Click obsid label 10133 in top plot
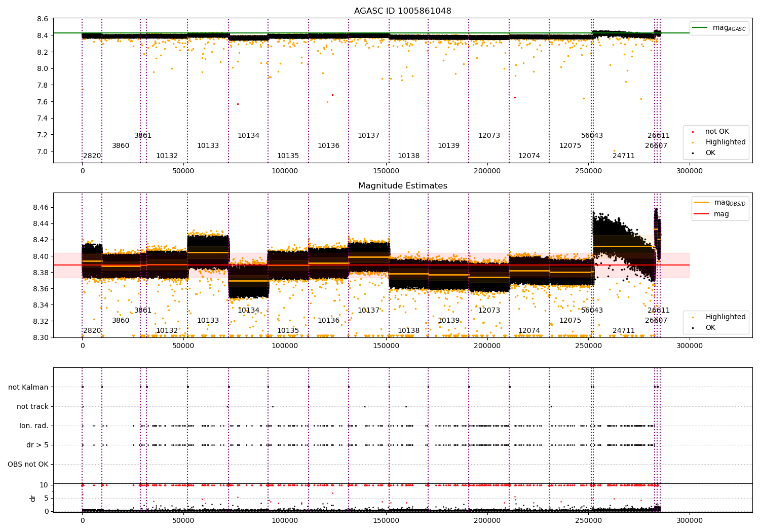 (x=208, y=146)
